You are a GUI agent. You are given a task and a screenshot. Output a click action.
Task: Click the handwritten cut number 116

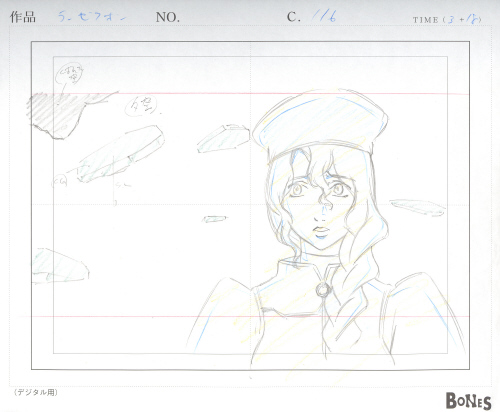pos(324,16)
